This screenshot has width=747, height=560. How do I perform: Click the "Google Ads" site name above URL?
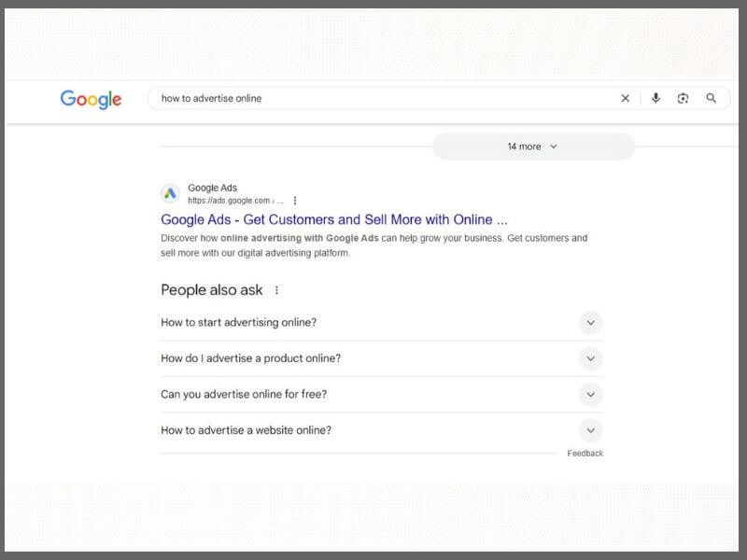[213, 188]
